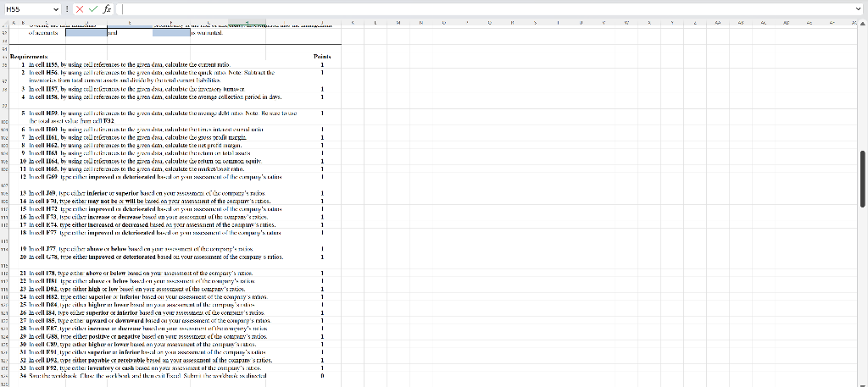
Task: Select requirement 19 'above or below' in J77
Action: [141, 249]
